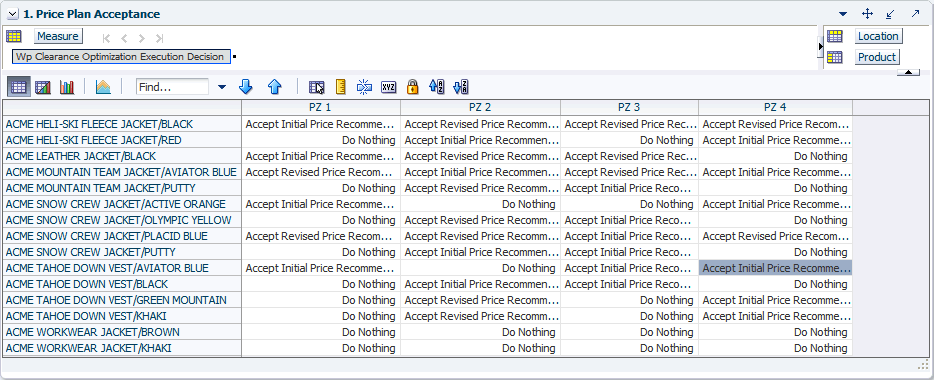Select row ACME TAHOE DOWN VEST/GREEN MOUNTAIN
This screenshot has width=934, height=380.
[x=122, y=300]
